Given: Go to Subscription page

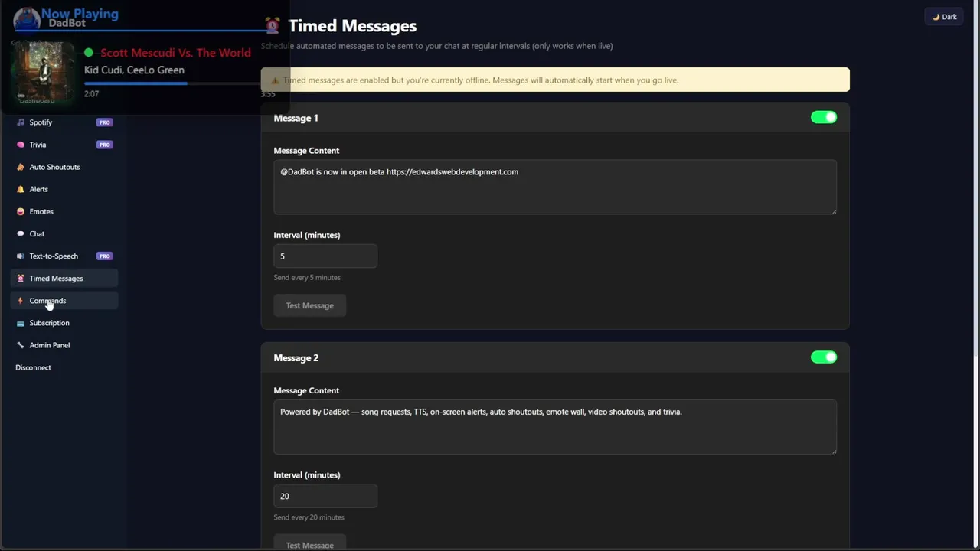Looking at the screenshot, I should 64,323.
